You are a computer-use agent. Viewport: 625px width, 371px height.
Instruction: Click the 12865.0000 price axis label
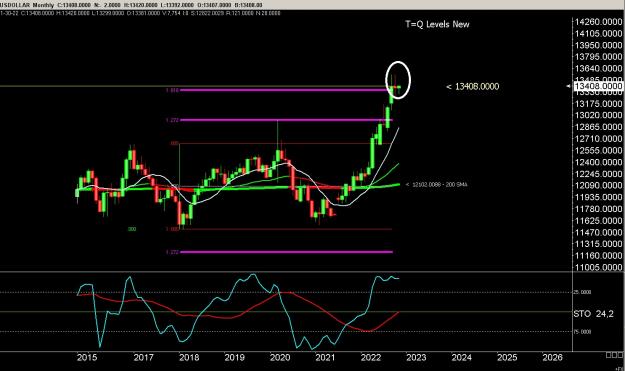598,127
